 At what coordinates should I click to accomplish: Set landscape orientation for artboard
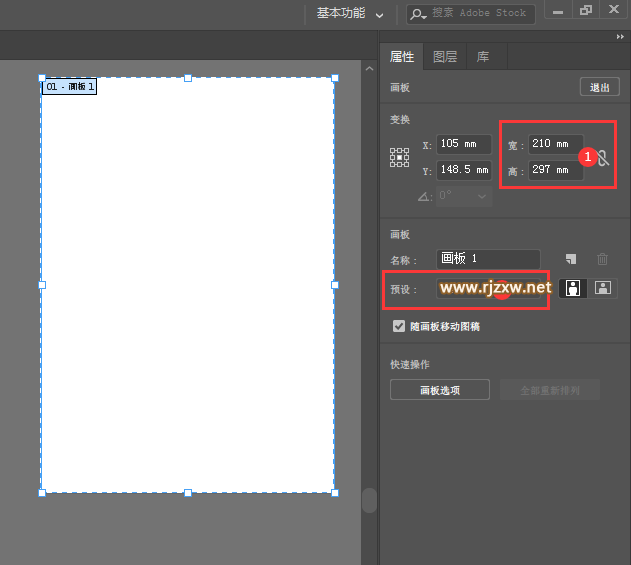[602, 288]
